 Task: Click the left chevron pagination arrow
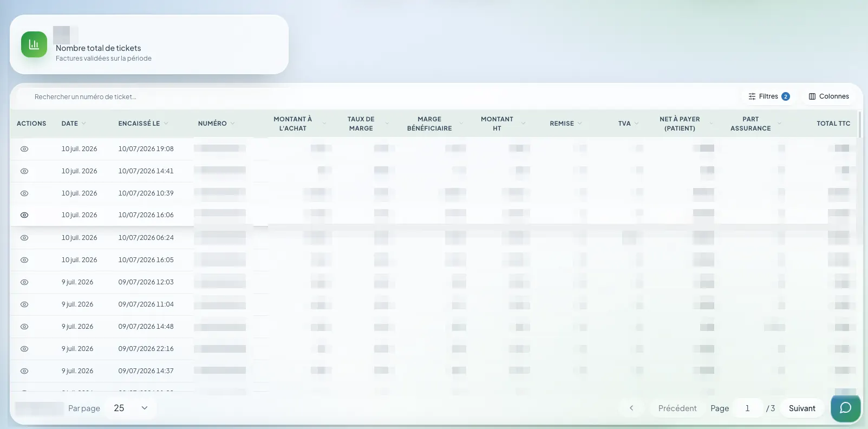[631, 408]
